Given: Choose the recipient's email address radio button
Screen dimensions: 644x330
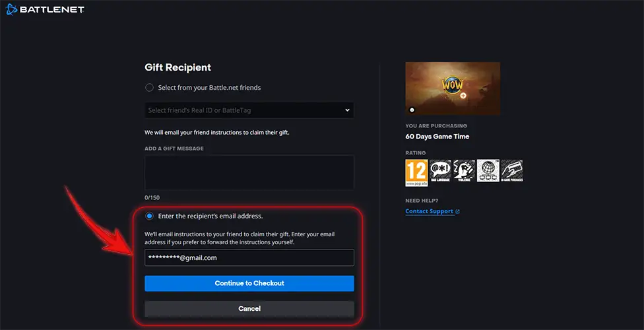Looking at the screenshot, I should 150,216.
